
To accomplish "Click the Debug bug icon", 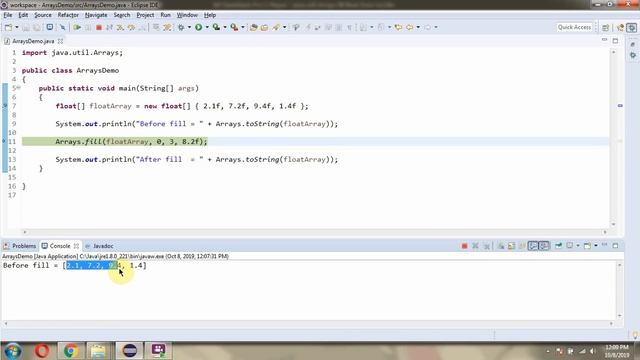I will click(x=181, y=27).
